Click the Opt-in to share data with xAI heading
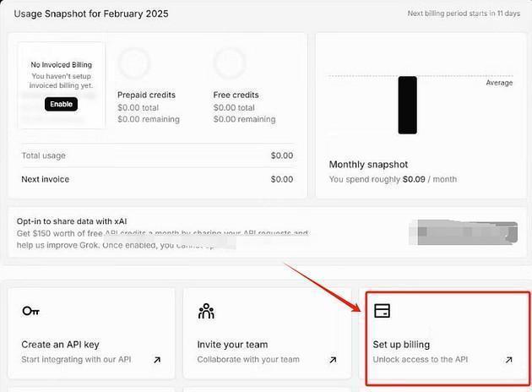 72,221
